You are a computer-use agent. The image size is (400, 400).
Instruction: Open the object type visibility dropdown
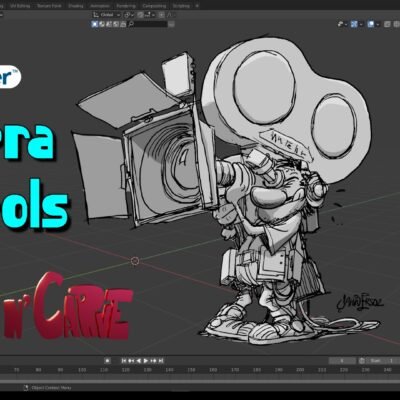click(x=342, y=24)
